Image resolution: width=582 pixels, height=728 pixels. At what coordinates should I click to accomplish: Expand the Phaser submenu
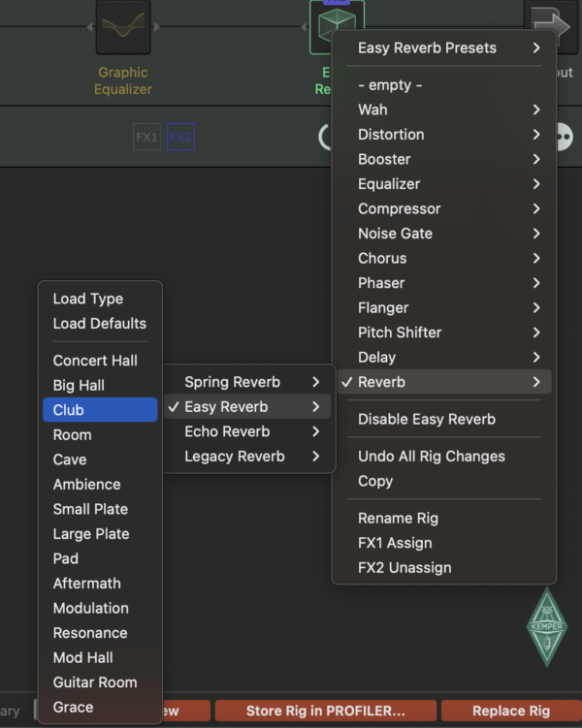[x=444, y=283]
